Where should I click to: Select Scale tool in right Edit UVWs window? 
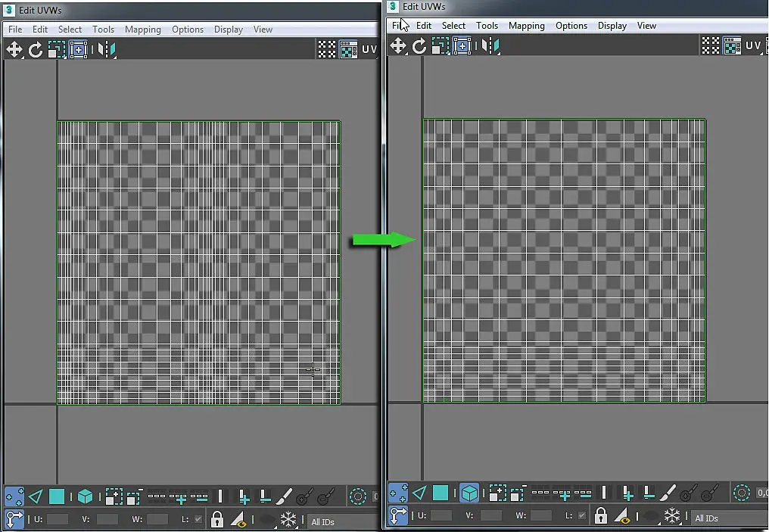pos(441,46)
